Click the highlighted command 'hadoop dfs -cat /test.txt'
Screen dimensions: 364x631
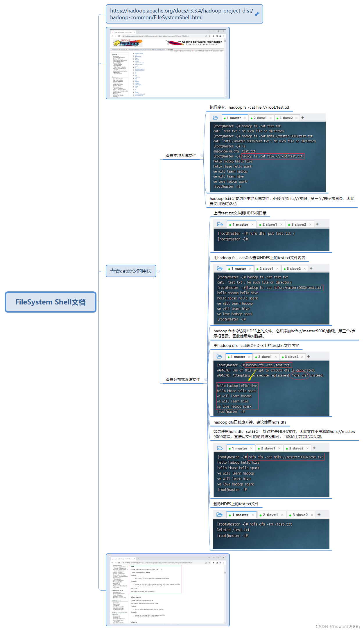coord(268,365)
